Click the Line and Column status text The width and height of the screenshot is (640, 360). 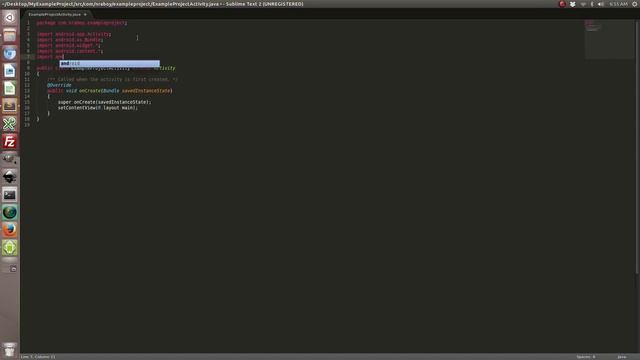click(x=38, y=357)
